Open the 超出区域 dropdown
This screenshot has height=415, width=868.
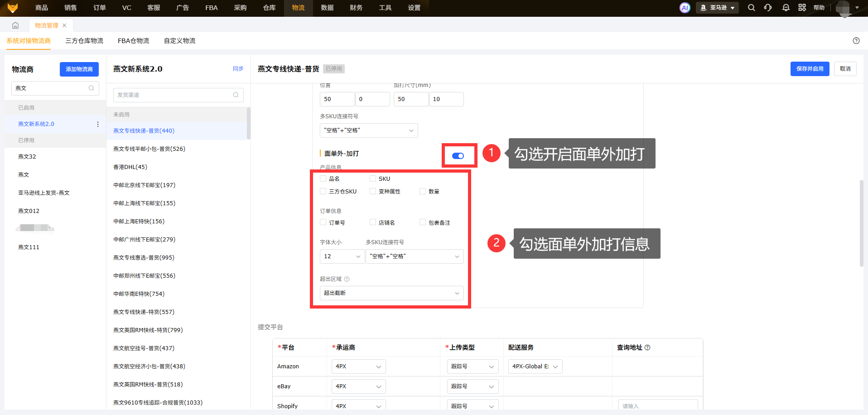pos(391,293)
